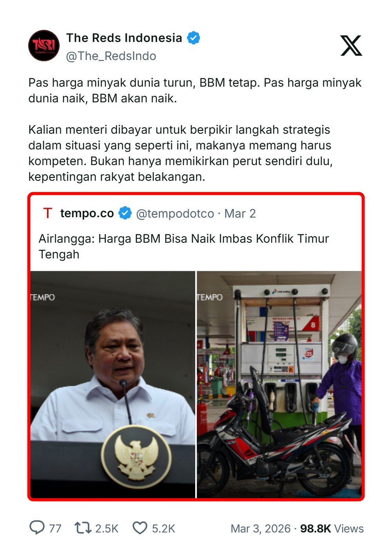Click the 98.8K Views counter
392x545 pixels.
[x=332, y=529]
